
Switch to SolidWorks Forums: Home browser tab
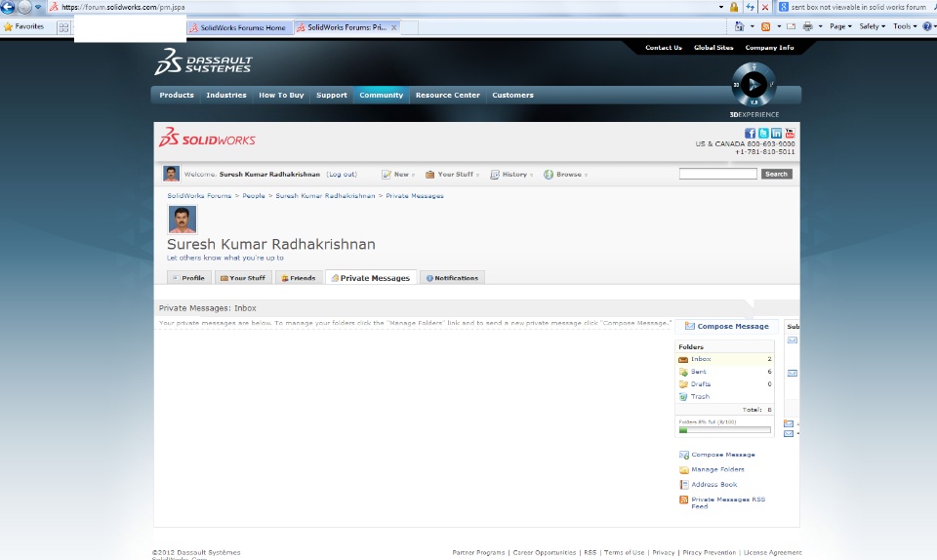tap(238, 27)
